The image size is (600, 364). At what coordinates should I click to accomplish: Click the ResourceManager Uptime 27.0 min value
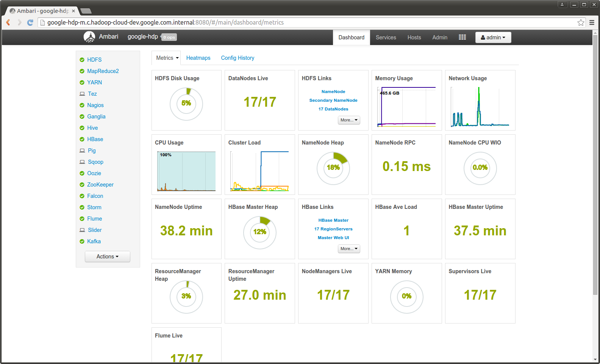click(x=260, y=295)
